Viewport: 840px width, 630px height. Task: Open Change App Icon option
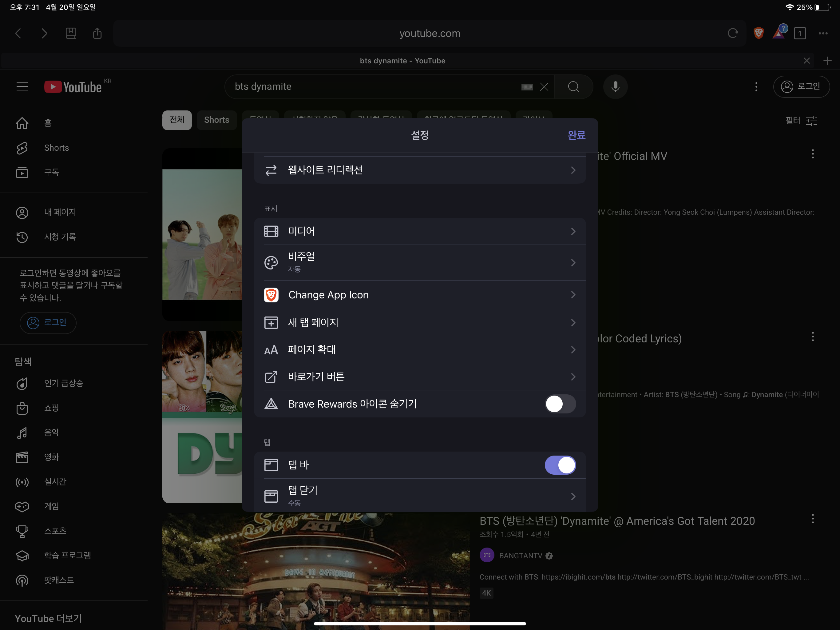tap(420, 295)
